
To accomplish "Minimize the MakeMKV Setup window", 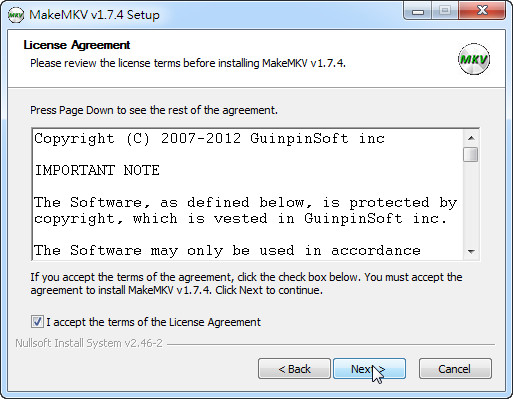I will 418,11.
